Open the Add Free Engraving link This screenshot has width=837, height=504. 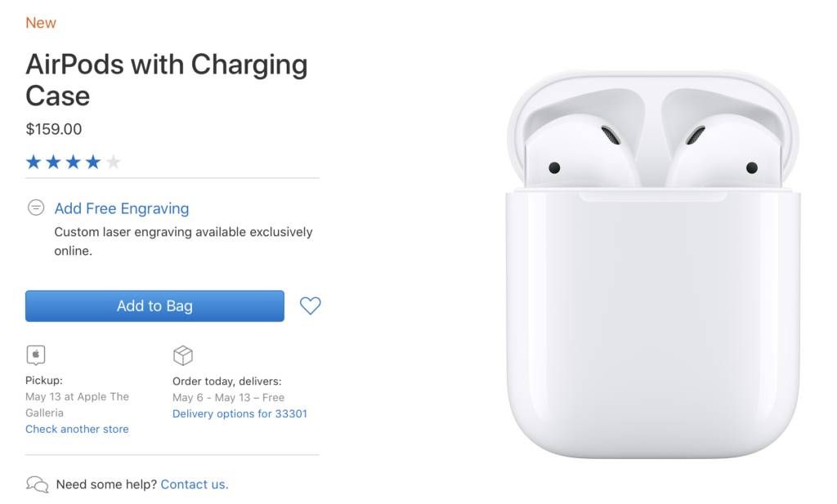(x=122, y=208)
